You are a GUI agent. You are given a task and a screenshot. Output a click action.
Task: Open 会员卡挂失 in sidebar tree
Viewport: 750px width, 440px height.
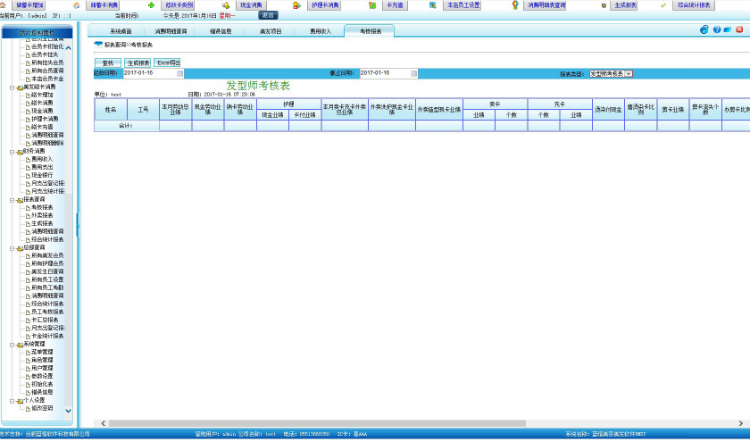tap(44, 55)
